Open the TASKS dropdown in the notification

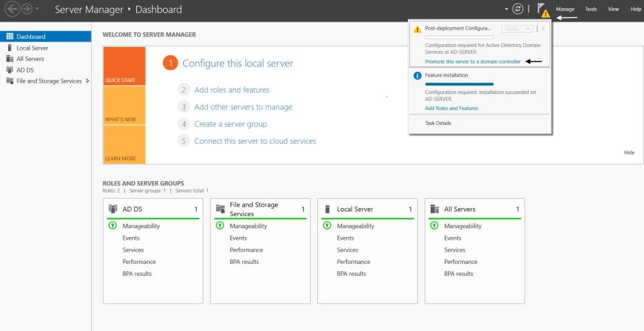[x=517, y=29]
